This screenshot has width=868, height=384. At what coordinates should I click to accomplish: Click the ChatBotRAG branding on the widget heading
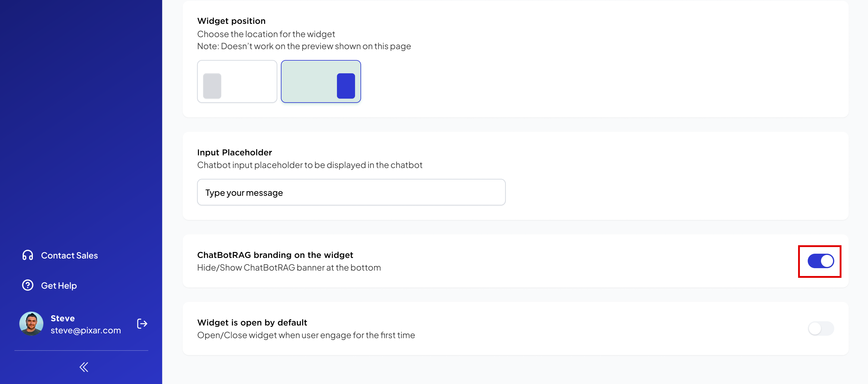pyautogui.click(x=275, y=255)
